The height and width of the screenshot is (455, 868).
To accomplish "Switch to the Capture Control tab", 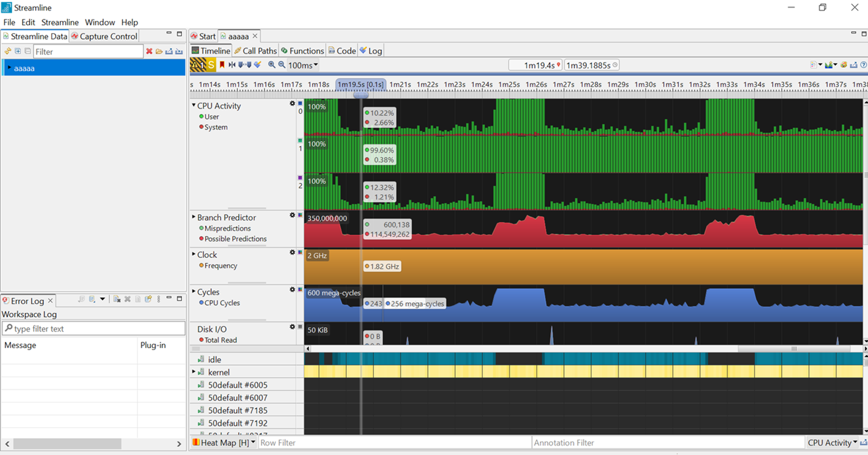I will click(104, 36).
